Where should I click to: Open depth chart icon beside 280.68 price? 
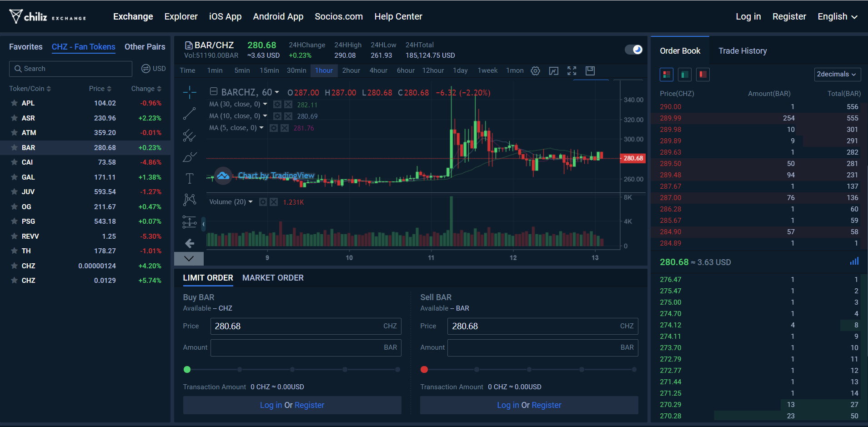854,261
